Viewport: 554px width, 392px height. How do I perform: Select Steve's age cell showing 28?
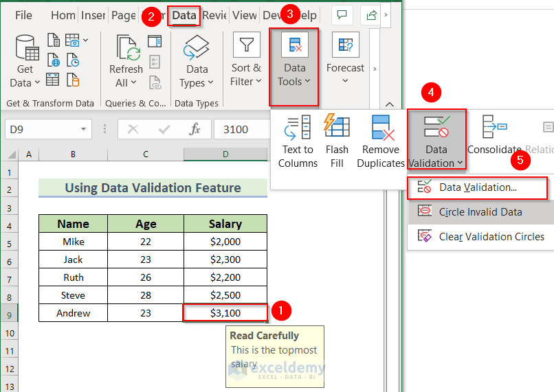(146, 295)
